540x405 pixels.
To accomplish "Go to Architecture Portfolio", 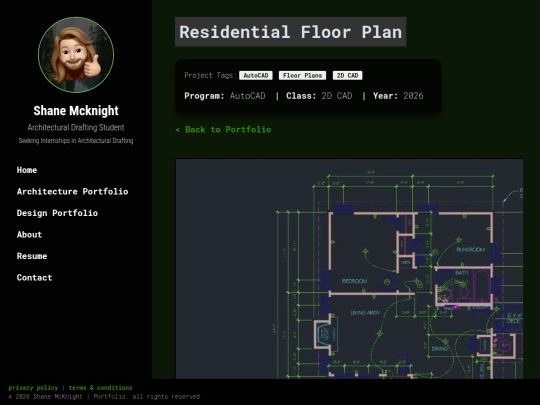I will pyautogui.click(x=72, y=191).
